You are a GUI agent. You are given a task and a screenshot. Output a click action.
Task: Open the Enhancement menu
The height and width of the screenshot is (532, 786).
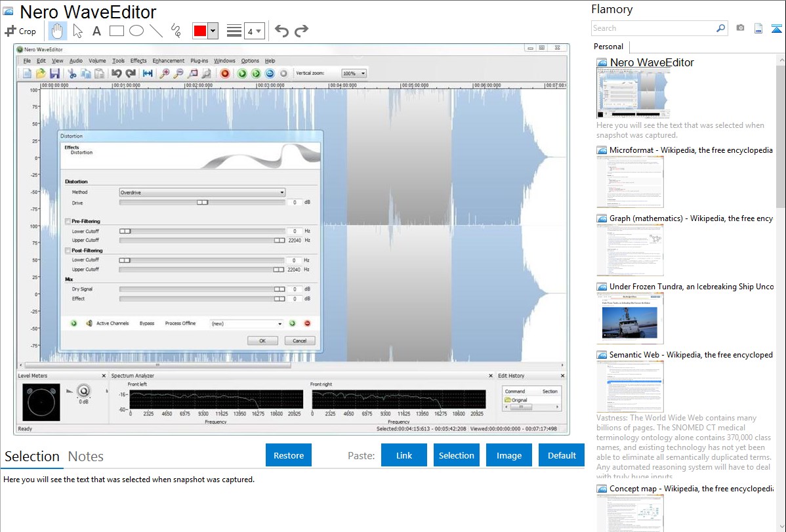[x=169, y=60]
